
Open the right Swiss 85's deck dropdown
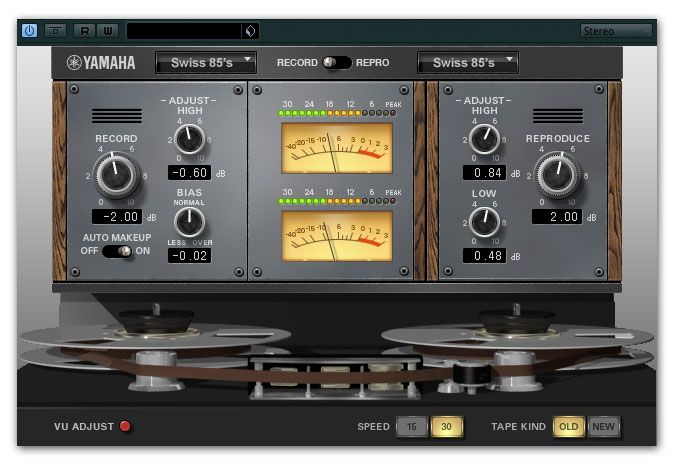tap(468, 63)
